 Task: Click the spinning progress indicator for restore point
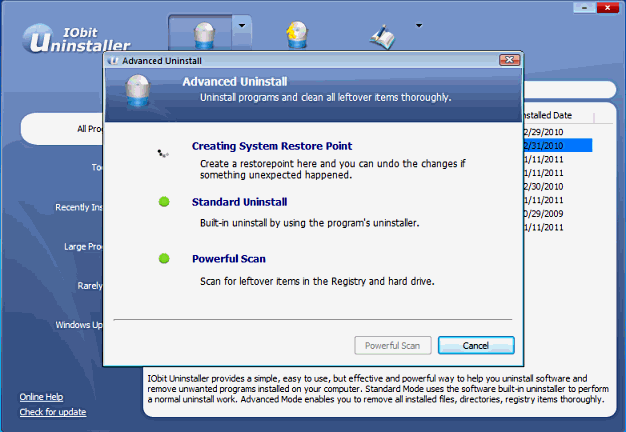(163, 153)
